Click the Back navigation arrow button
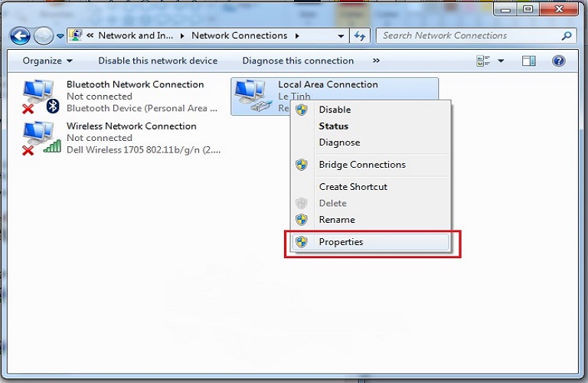This screenshot has height=383, width=588. point(20,36)
